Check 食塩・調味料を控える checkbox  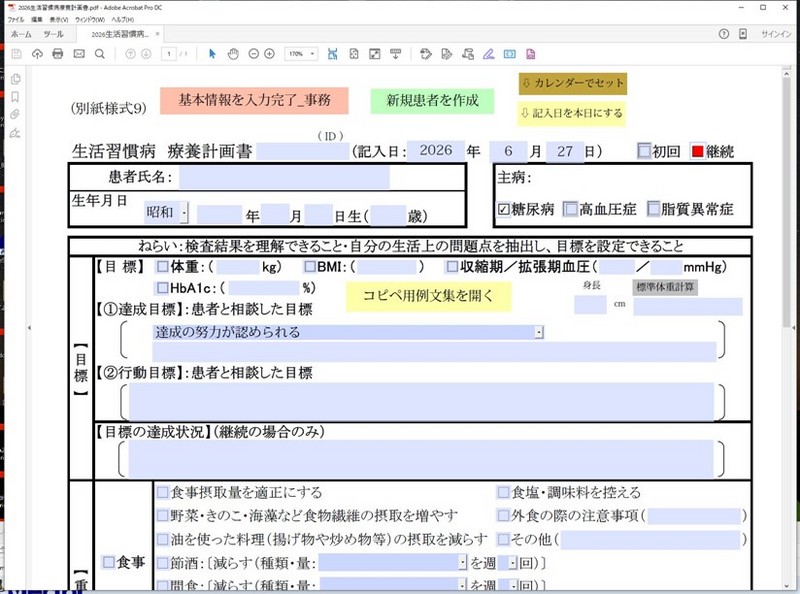503,492
